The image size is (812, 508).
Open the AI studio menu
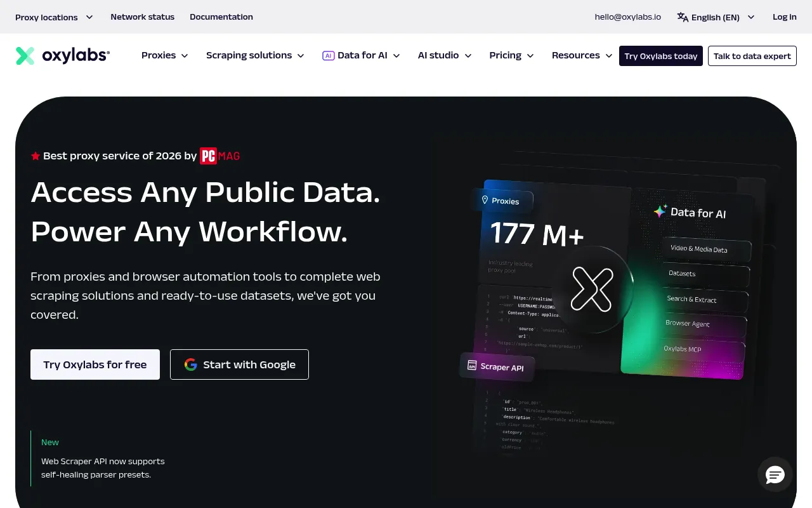click(445, 55)
